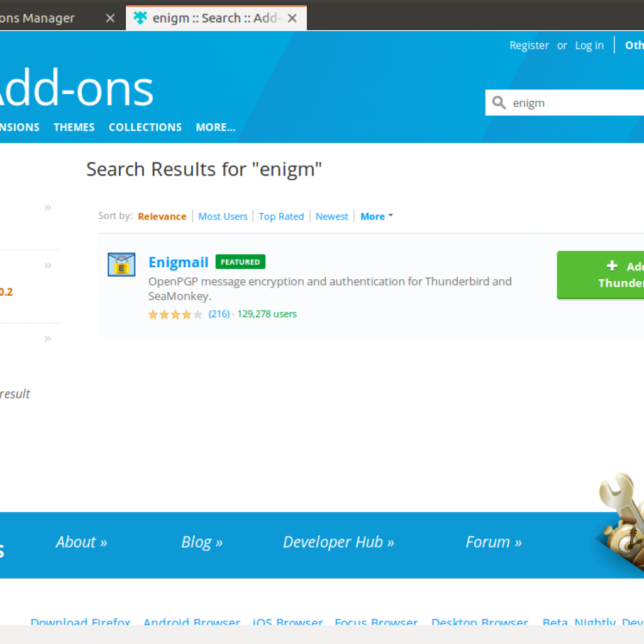
Task: Open the MORE… navigation menu
Action: (x=215, y=127)
